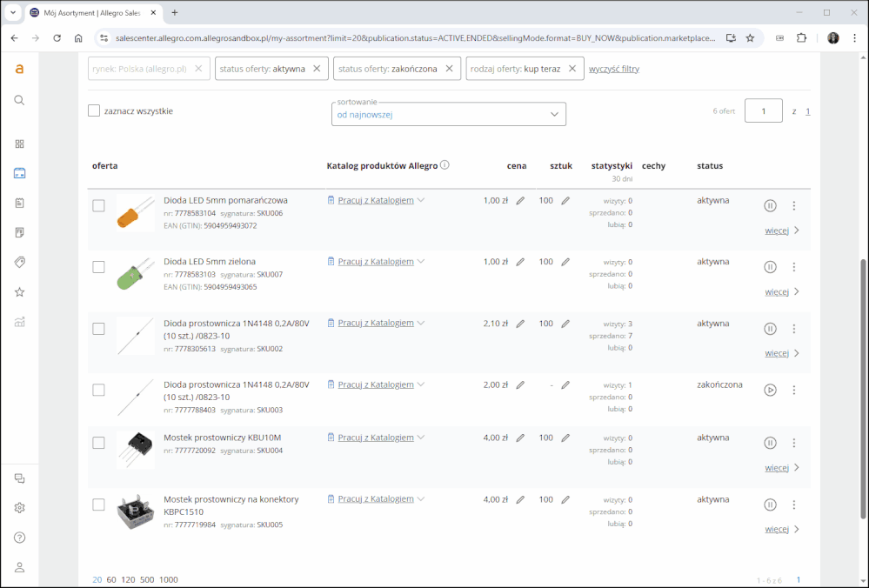Remove 'status oferty: aktywna' filter
The width and height of the screenshot is (869, 588).
click(x=317, y=69)
